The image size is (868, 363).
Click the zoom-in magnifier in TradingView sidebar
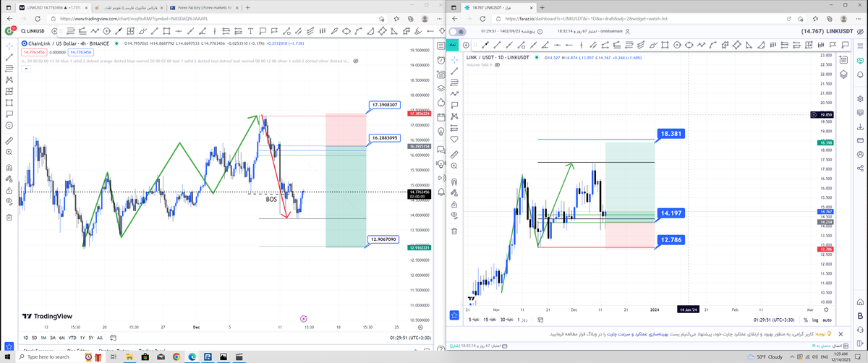coord(9,152)
